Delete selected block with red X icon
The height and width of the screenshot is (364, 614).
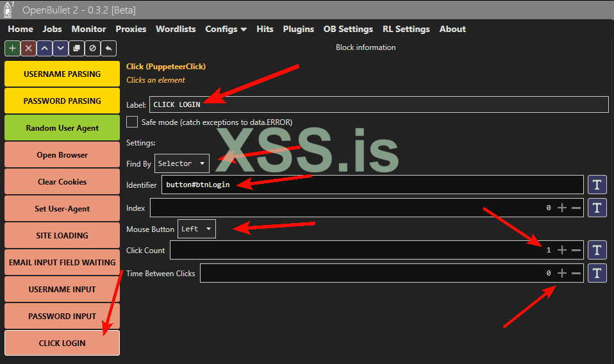[29, 49]
